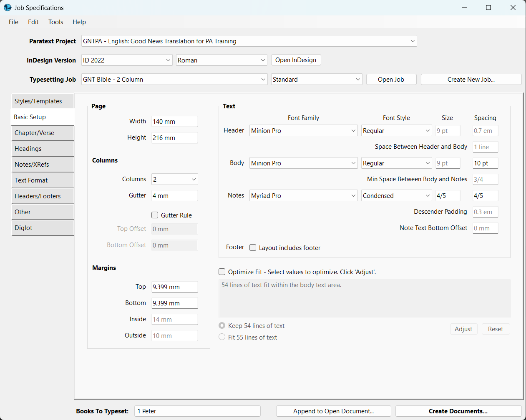This screenshot has height=420, width=526.
Task: Click the page Width input field
Action: point(174,121)
